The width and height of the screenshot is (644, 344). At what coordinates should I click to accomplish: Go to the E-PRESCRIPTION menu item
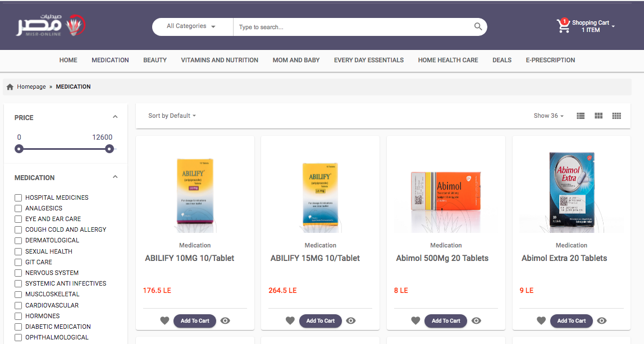coord(550,60)
